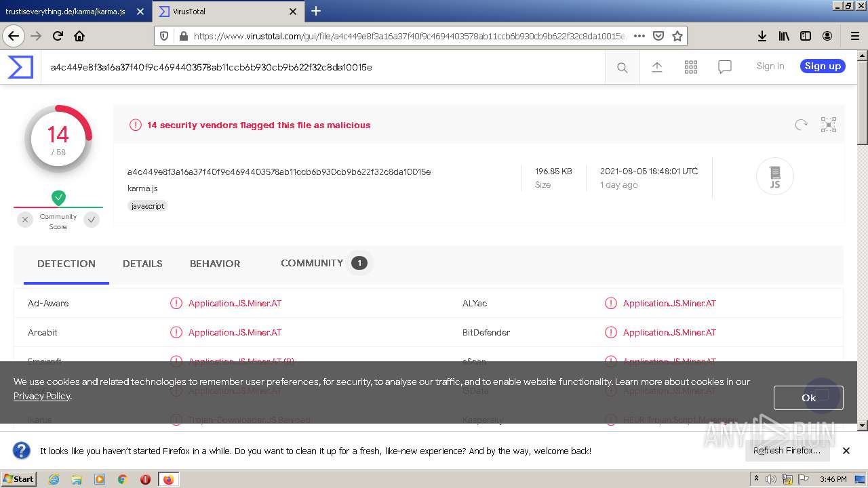Open the apps grid icon
Viewport: 868px width, 488px height.
pos(691,66)
